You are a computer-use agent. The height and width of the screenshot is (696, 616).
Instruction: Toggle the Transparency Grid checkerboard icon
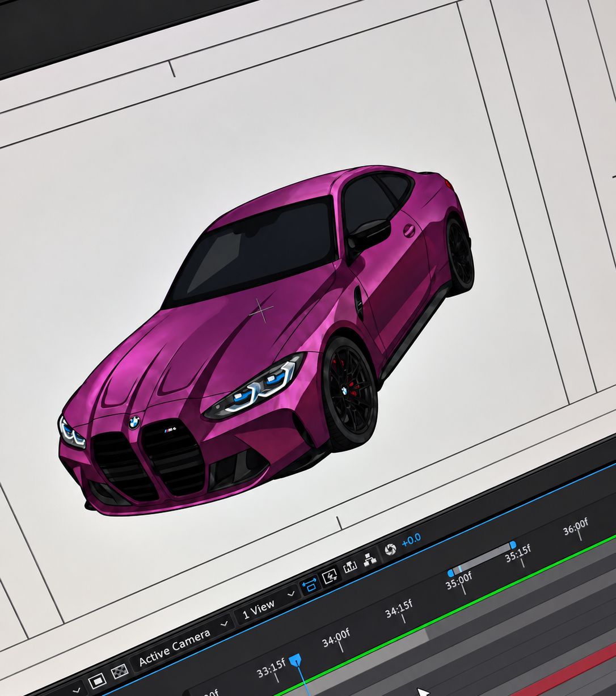pos(119,671)
